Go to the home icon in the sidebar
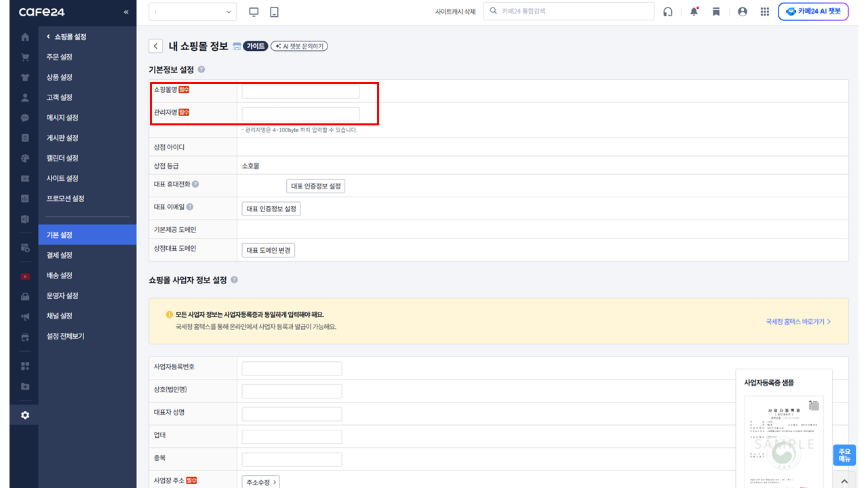The width and height of the screenshot is (868, 488). [25, 37]
